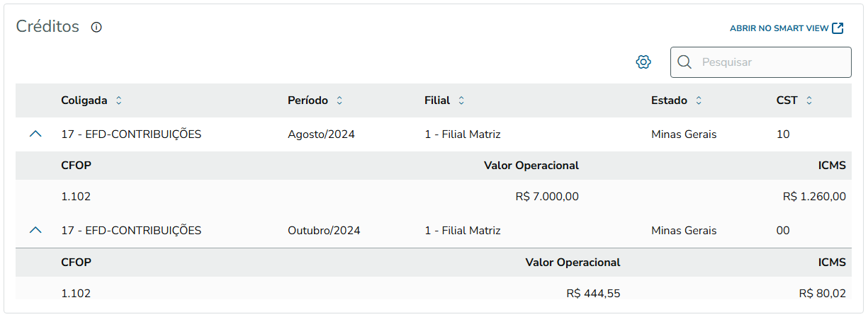Viewport: 868px width, 317px height.
Task: Select the Agosto/2024 period cell
Action: (321, 134)
